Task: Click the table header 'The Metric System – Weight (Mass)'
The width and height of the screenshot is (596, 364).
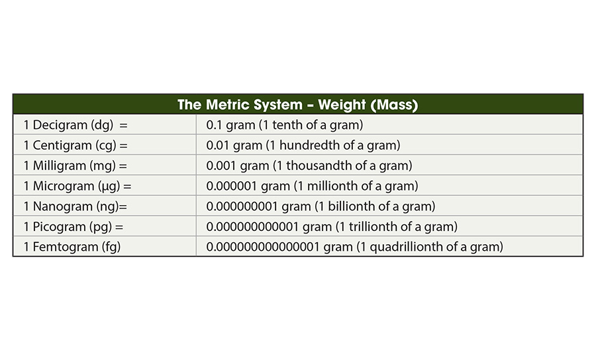Action: click(297, 105)
